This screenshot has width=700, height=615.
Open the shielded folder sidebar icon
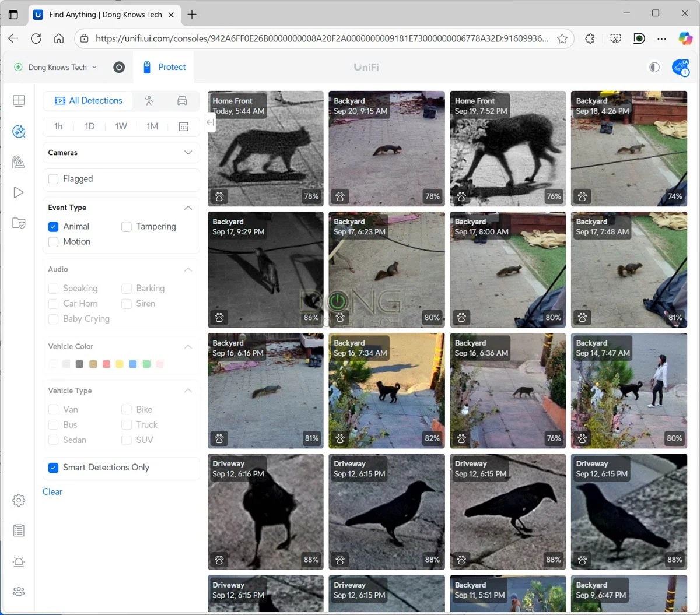(19, 223)
